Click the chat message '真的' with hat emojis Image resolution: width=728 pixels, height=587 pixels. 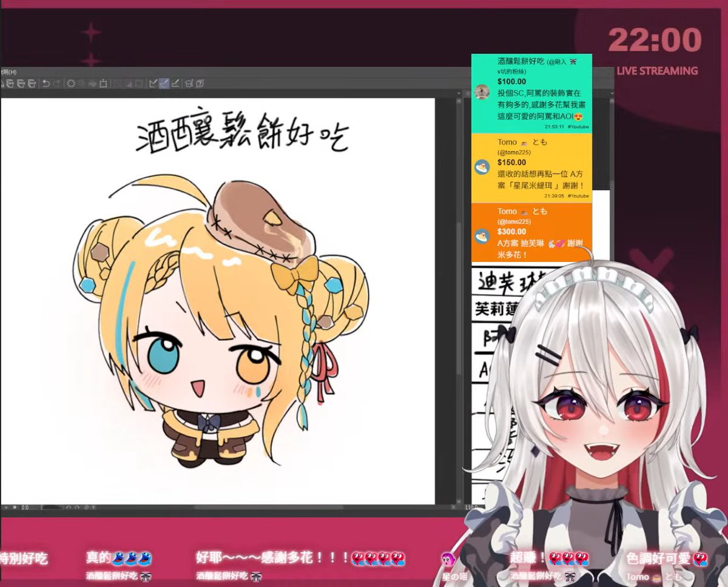click(119, 558)
